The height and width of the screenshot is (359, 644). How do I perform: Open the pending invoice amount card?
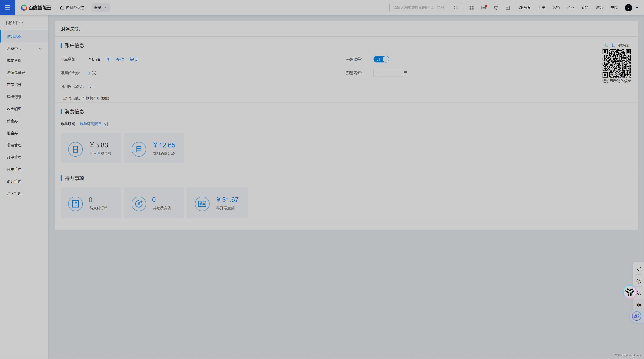217,203
